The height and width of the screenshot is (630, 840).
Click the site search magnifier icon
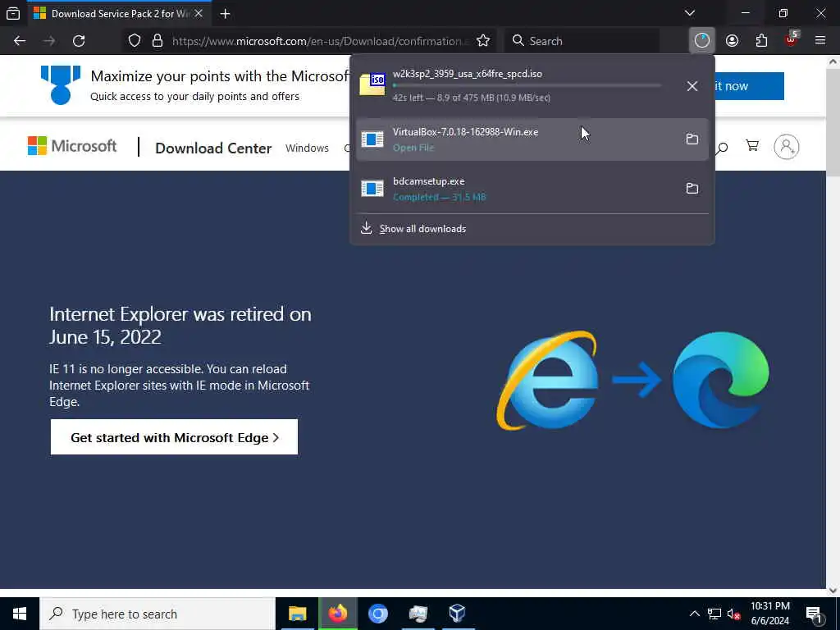coord(722,148)
